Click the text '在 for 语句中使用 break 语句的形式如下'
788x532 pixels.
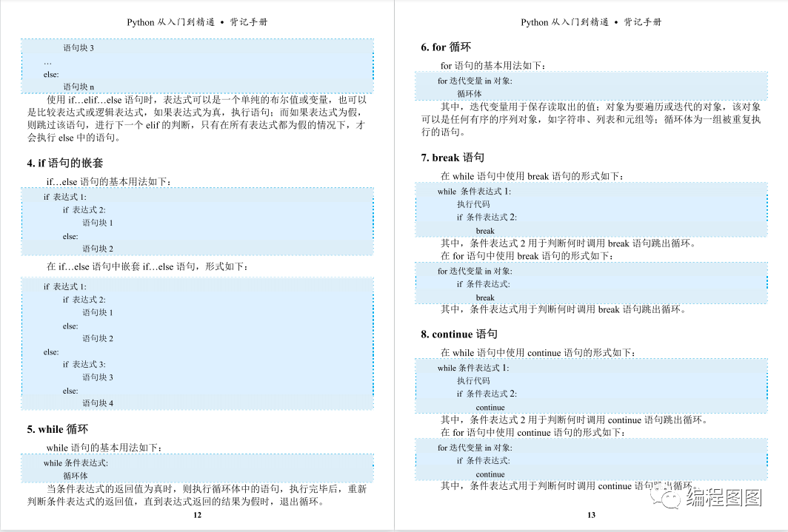tap(525, 256)
